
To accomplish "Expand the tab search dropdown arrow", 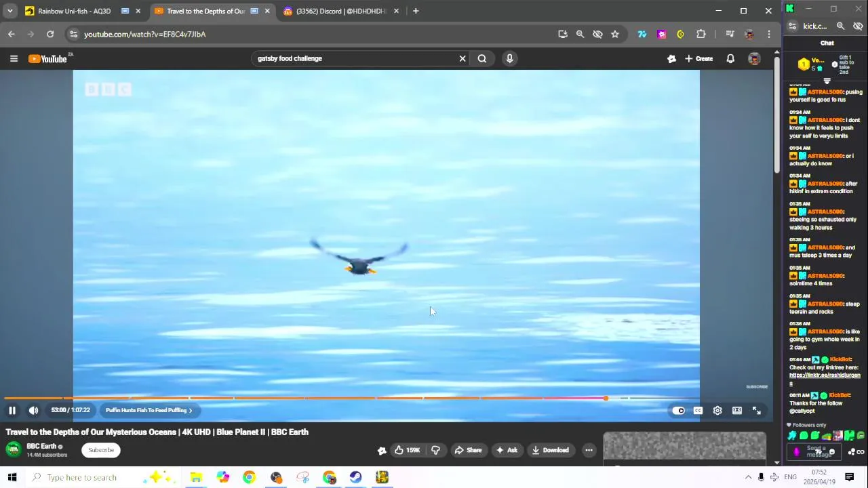I will tap(9, 11).
